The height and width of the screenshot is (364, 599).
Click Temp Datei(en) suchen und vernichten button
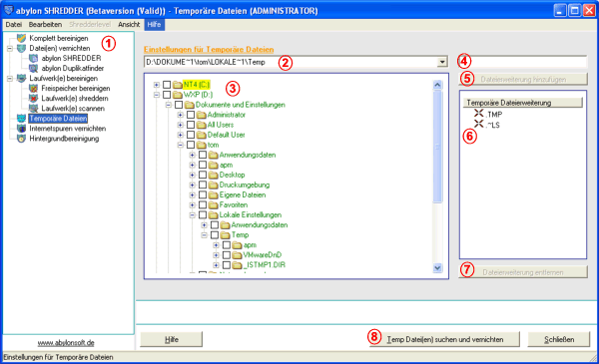coord(444,339)
